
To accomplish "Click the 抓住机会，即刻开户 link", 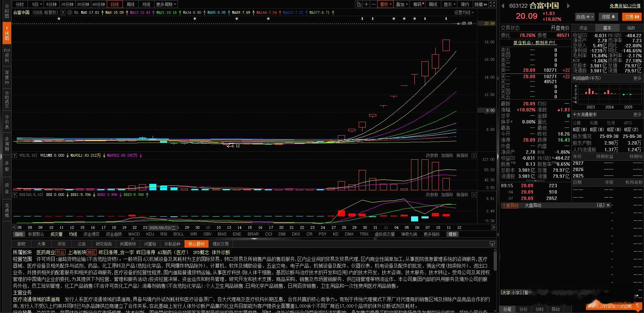I will pos(534,43).
